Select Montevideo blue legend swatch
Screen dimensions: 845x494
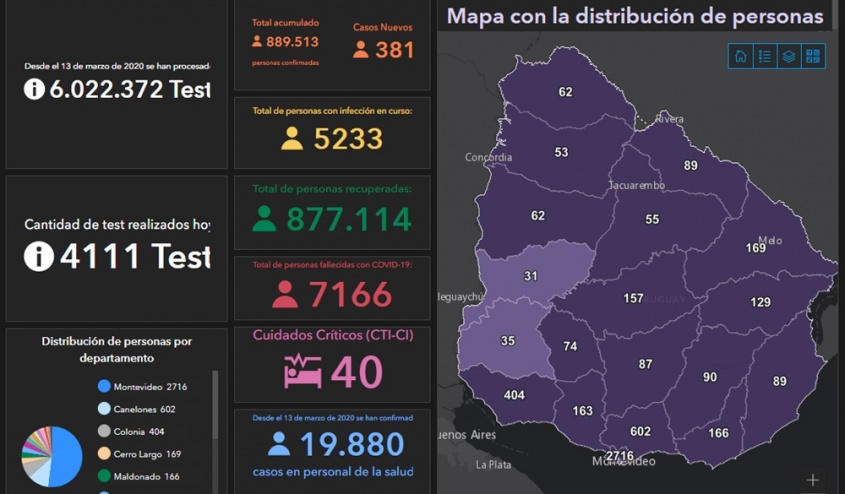[x=104, y=387]
